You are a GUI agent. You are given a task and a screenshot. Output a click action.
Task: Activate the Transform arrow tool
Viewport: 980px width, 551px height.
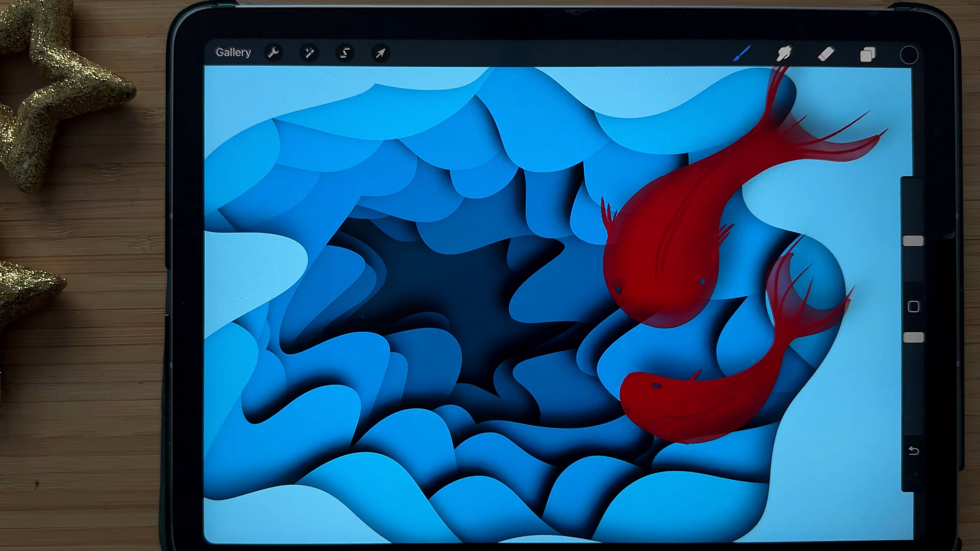pyautogui.click(x=381, y=53)
